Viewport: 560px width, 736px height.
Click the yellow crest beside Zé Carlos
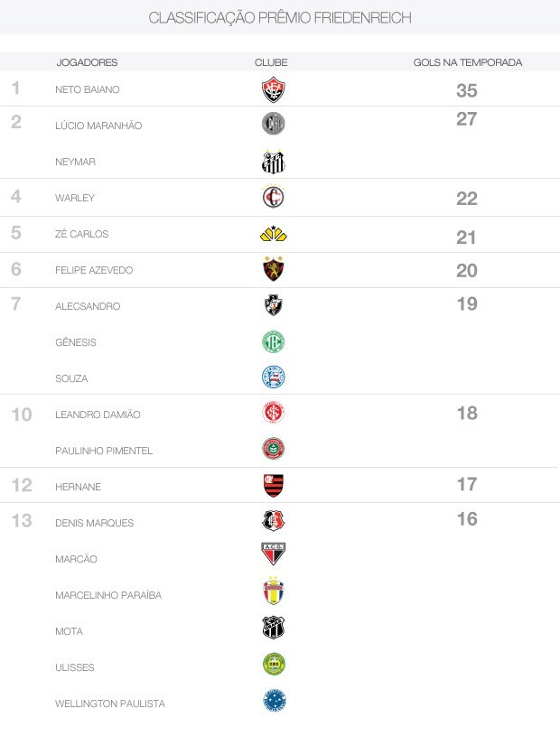pyautogui.click(x=273, y=234)
